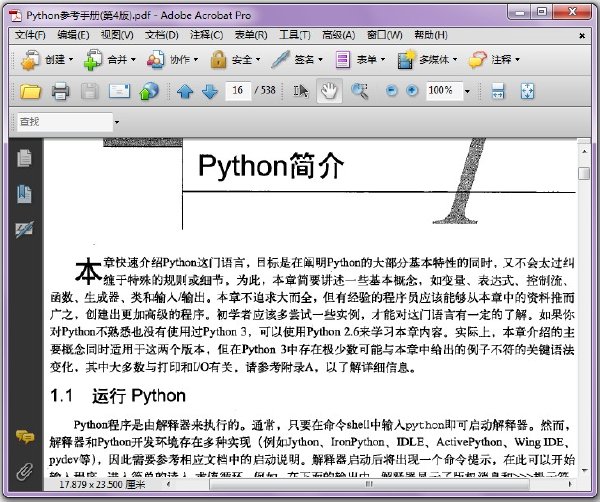Expand the Secure (安全) dropdown arrow
This screenshot has height=502, width=600.
258,60
